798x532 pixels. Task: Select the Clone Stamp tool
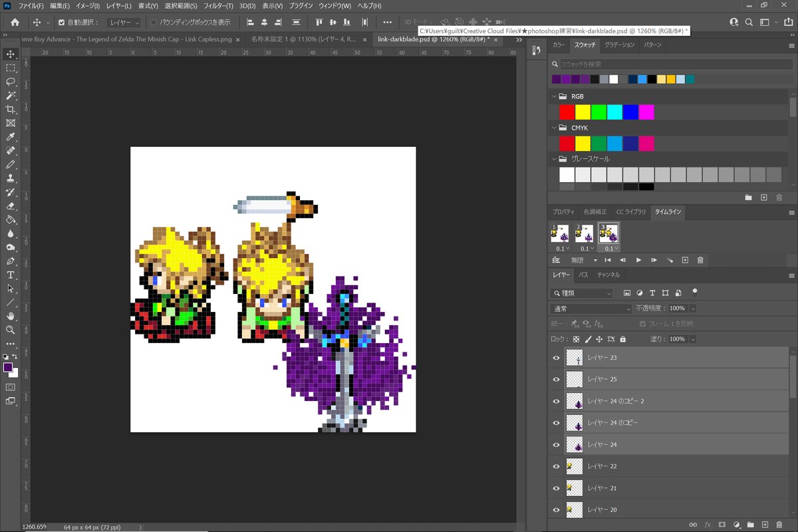tap(11, 178)
